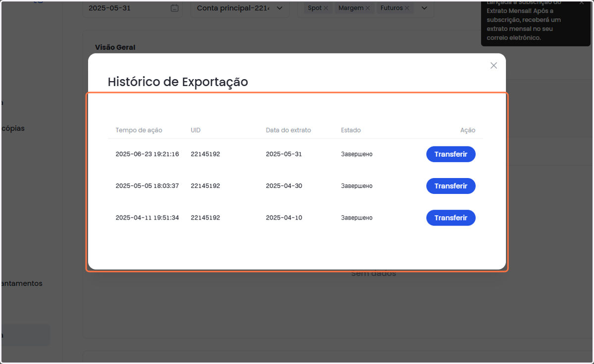Select statement date 2025-05-31 in table
594x364 pixels.
(x=284, y=154)
